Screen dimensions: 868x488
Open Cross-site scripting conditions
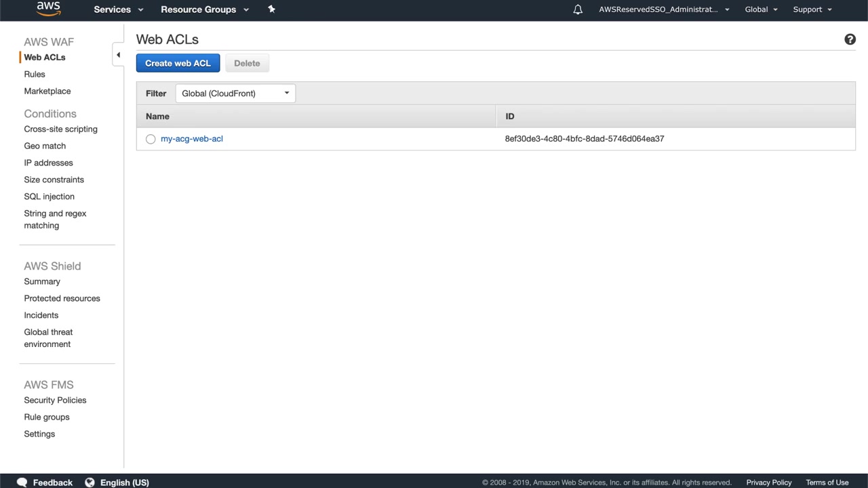(x=61, y=129)
